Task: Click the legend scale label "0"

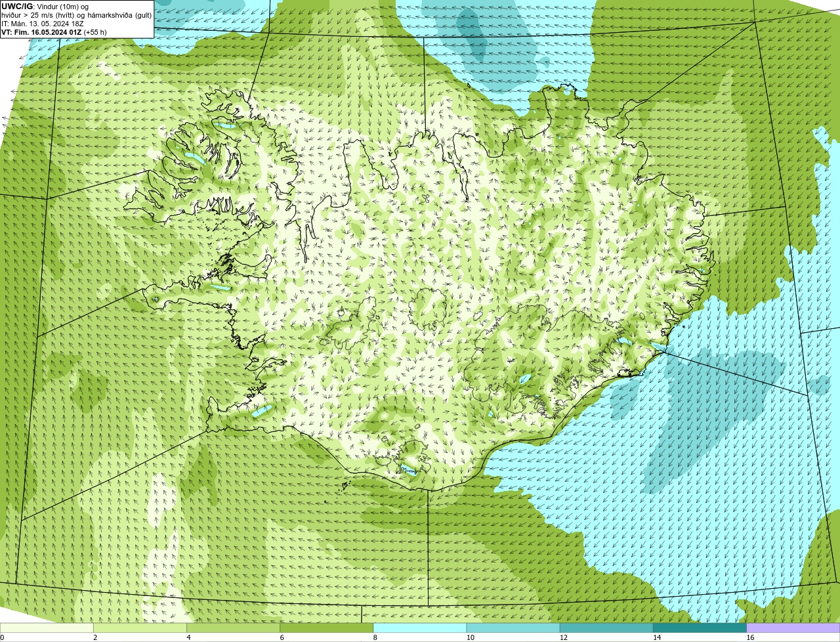Action: 2,637
